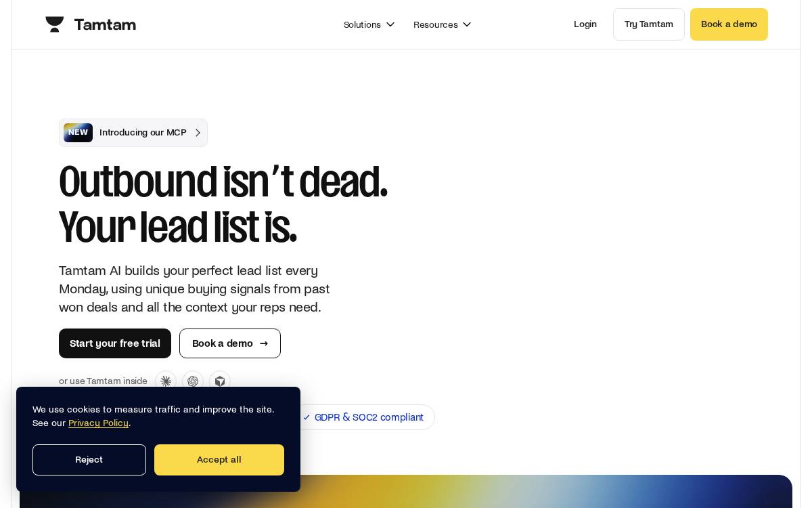The height and width of the screenshot is (508, 812).
Task: Click the NEW badge
Action: point(78,133)
